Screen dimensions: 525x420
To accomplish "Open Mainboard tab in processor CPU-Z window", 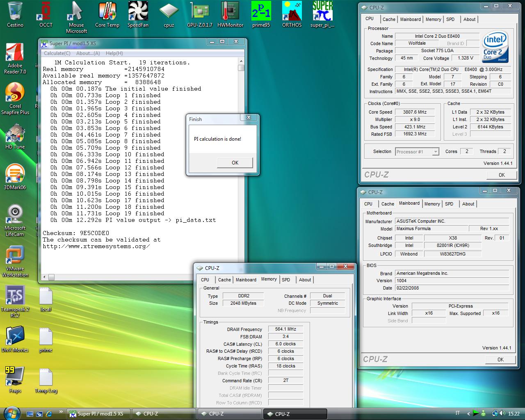I will point(411,19).
